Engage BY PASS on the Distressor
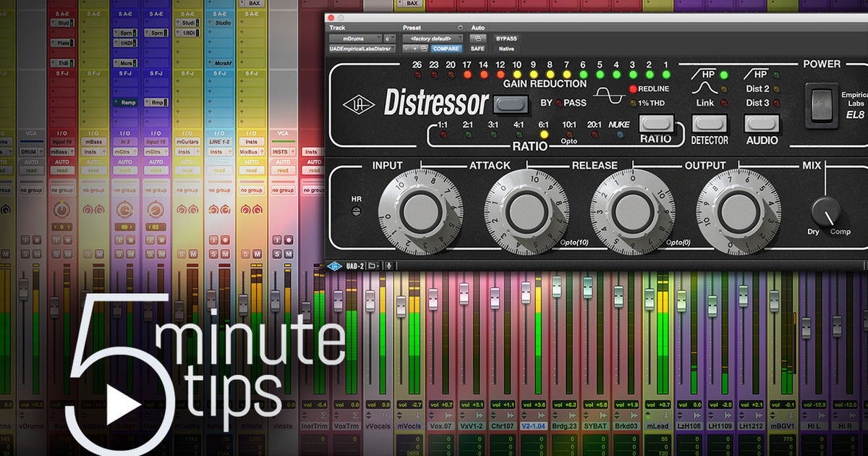 coord(511,103)
